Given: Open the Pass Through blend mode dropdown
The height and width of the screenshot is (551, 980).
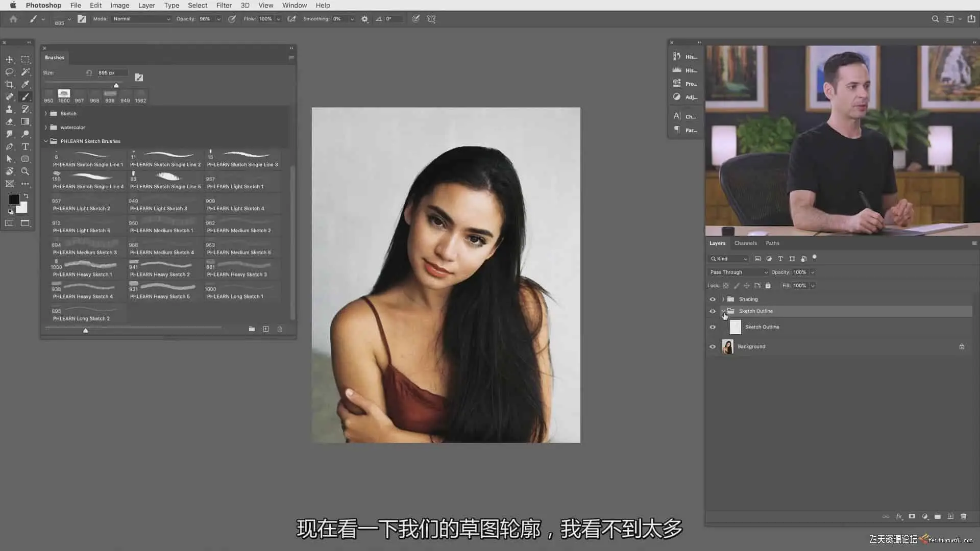Looking at the screenshot, I should point(738,272).
